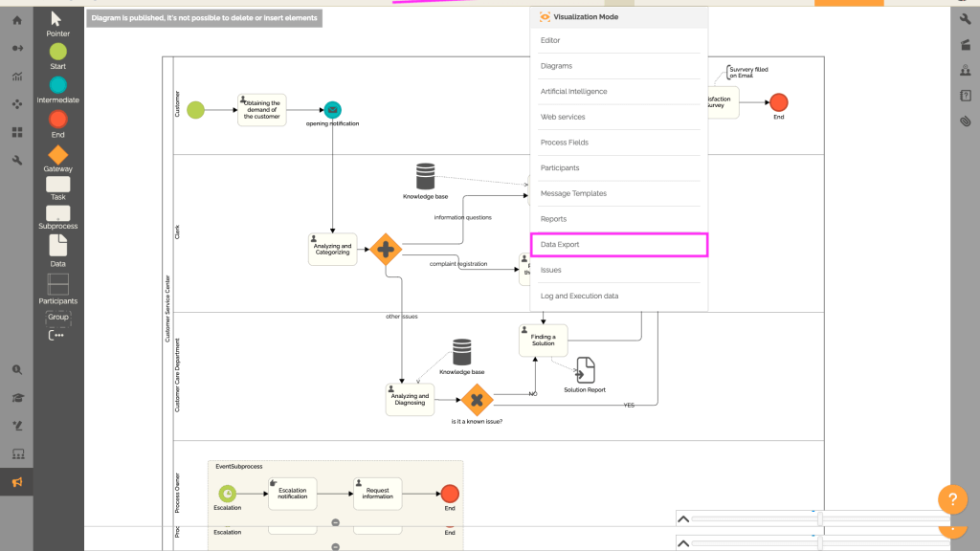Select the Participants pool element
This screenshot has width=980, height=551.
(x=57, y=284)
